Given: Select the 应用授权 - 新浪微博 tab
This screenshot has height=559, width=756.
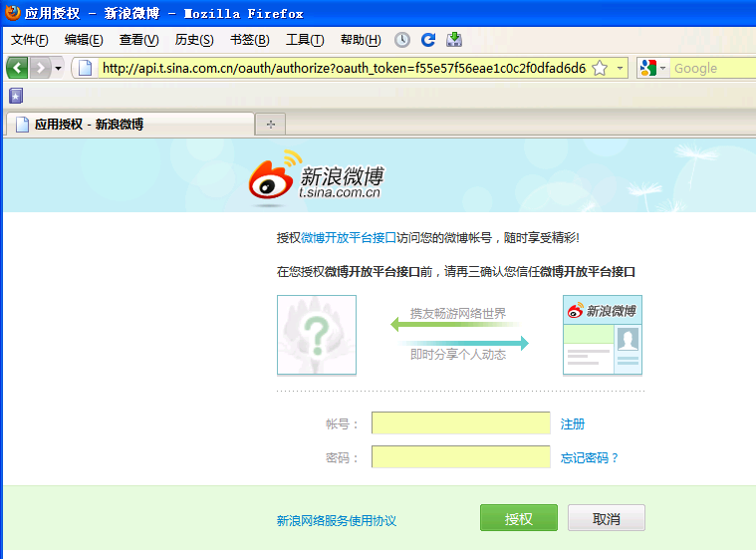Looking at the screenshot, I should tap(129, 124).
